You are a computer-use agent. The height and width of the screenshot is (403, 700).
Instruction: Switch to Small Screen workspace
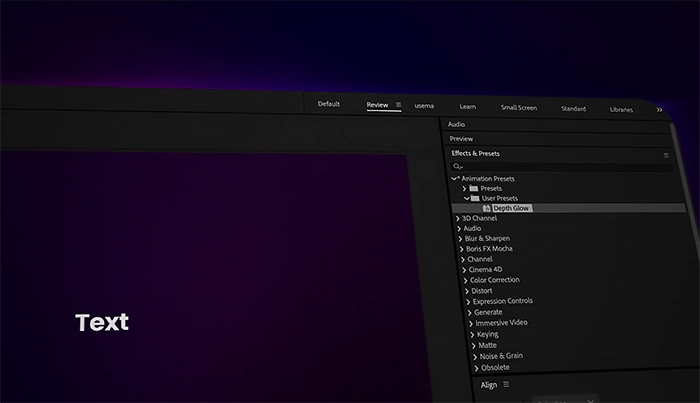[519, 108]
